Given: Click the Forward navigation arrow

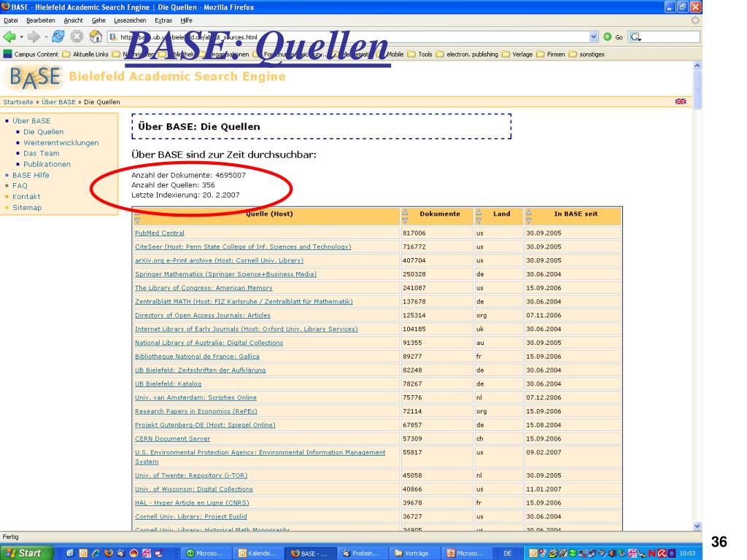Looking at the screenshot, I should pyautogui.click(x=34, y=36).
